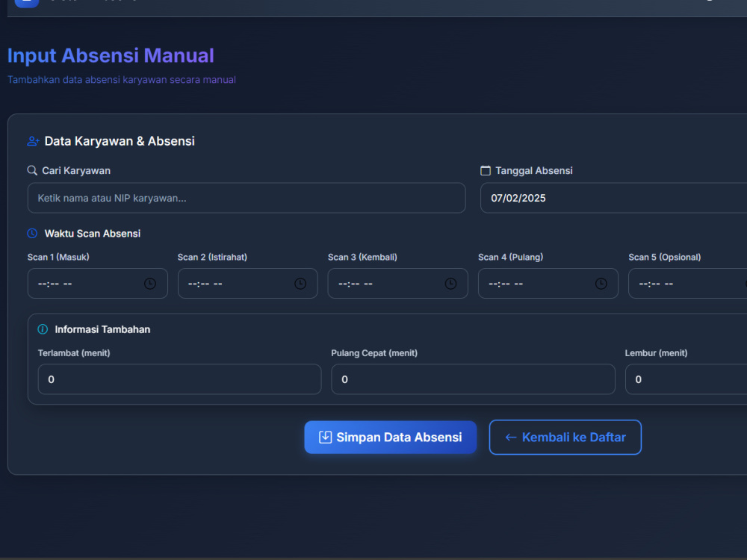Open the Scan 1 (Masuk) clock picker icon
The image size is (747, 560).
point(150,284)
